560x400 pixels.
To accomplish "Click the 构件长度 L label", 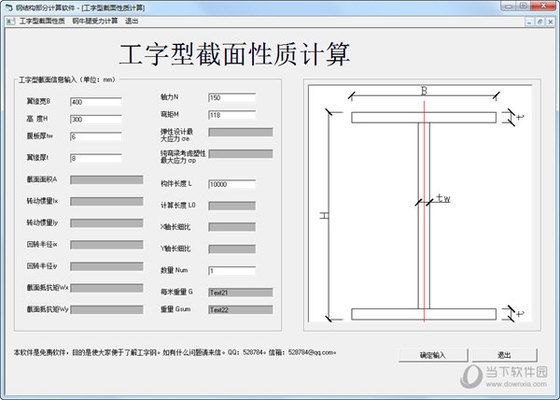I will (x=176, y=184).
